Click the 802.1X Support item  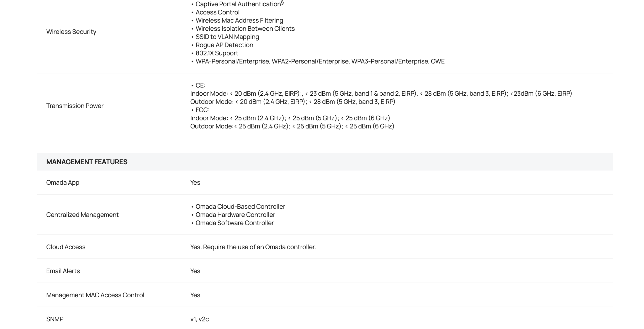217,53
